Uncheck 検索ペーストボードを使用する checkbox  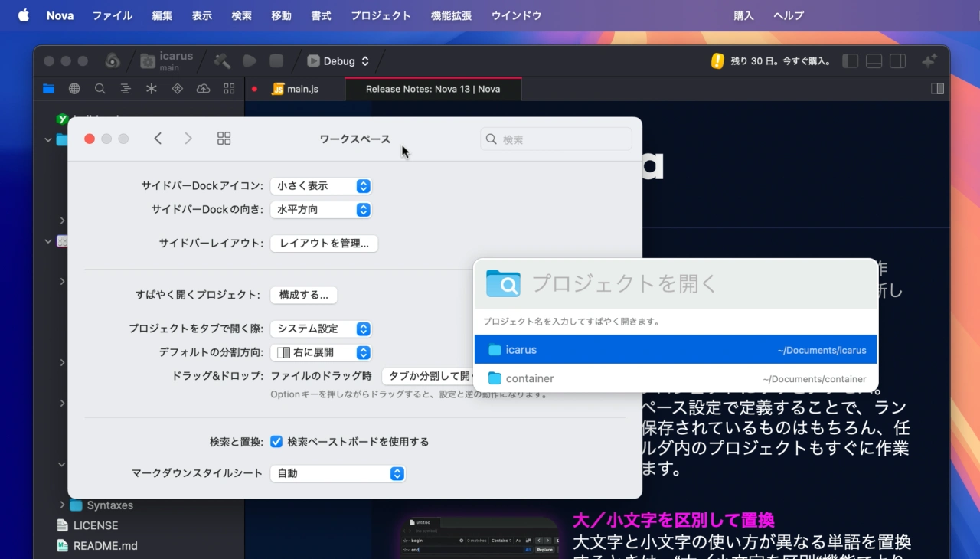tap(276, 442)
